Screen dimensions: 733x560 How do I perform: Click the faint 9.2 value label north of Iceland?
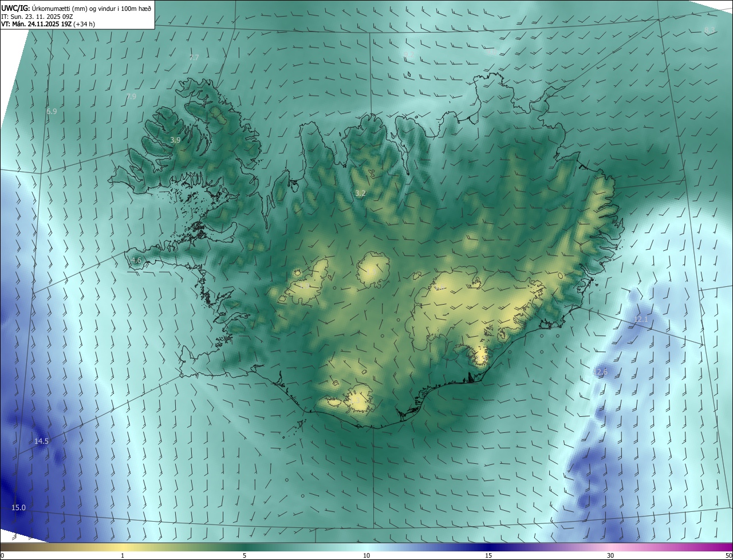click(x=408, y=55)
